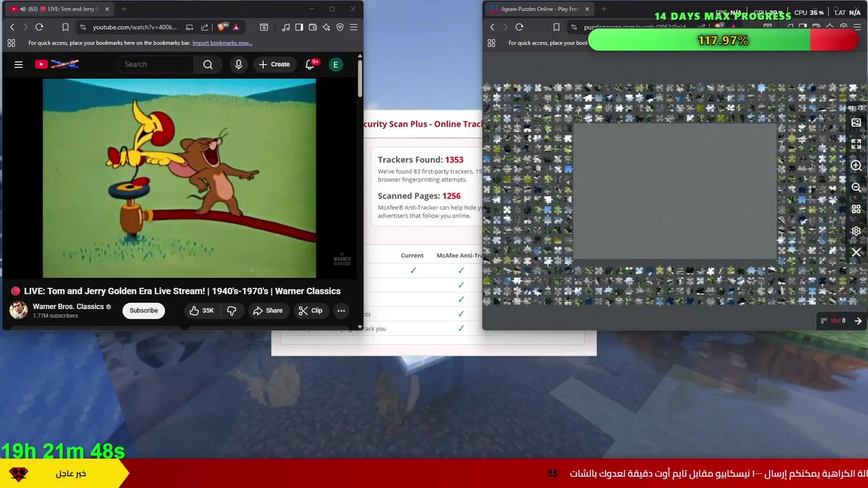Dislike the Tom and Jerry video

(x=231, y=310)
